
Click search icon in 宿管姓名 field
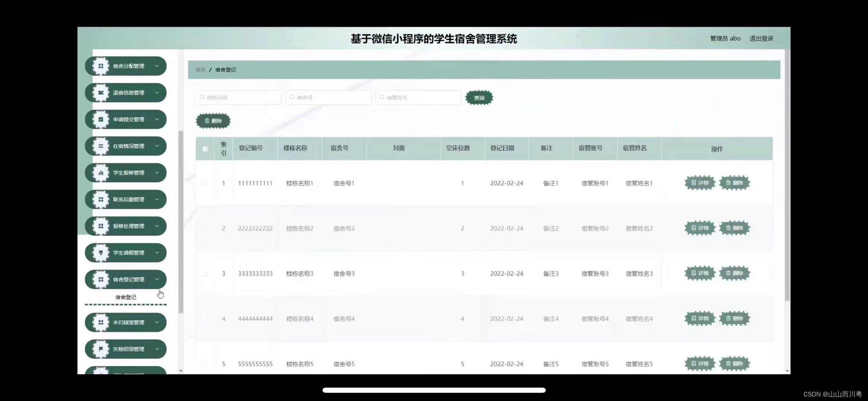(382, 97)
